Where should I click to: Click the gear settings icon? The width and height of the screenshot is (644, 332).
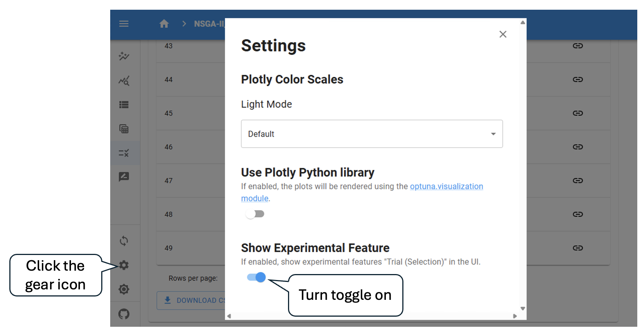pyautogui.click(x=124, y=265)
